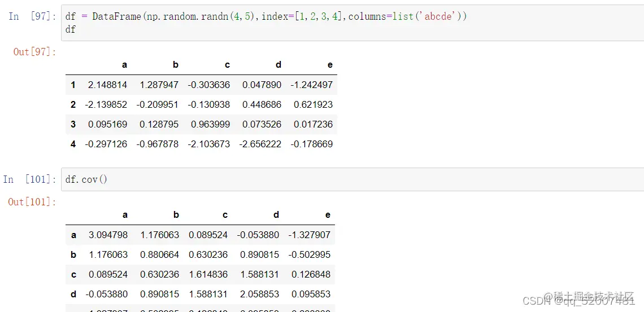Select the value -2.139852
644x312 pixels.
coord(106,104)
